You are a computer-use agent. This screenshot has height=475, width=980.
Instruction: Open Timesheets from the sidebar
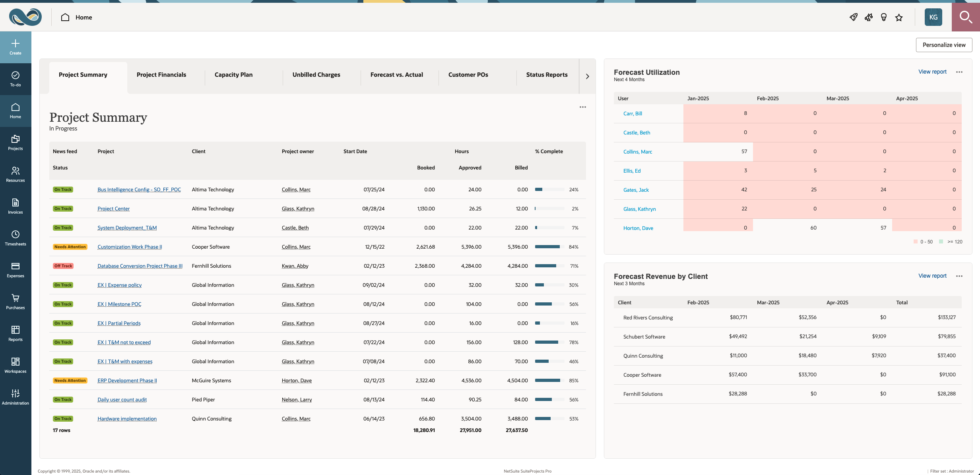point(16,238)
